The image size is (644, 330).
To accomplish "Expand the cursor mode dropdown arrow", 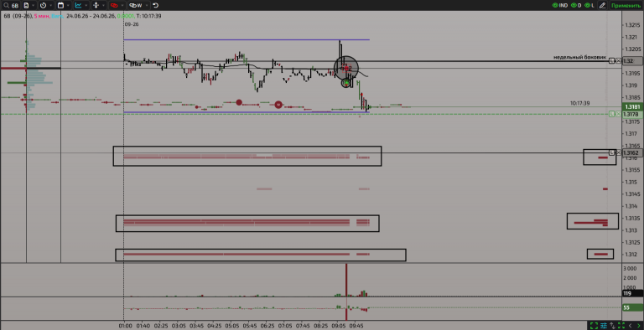I will click(103, 5).
